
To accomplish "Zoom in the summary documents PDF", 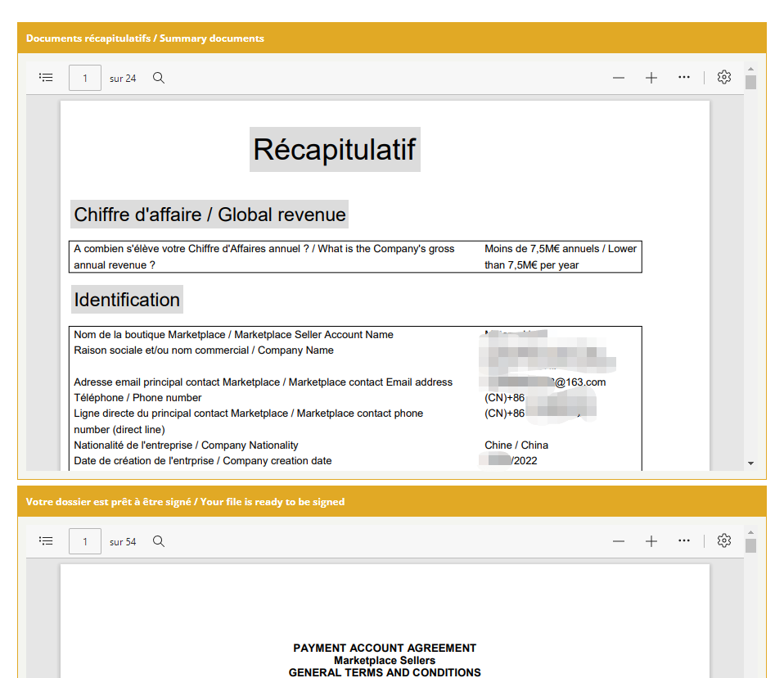I will (651, 78).
